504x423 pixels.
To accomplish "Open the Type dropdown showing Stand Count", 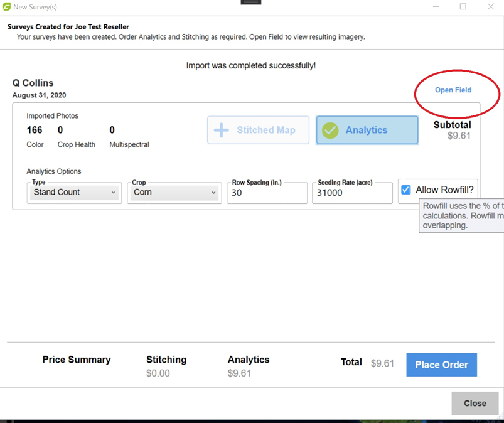I will coord(74,193).
